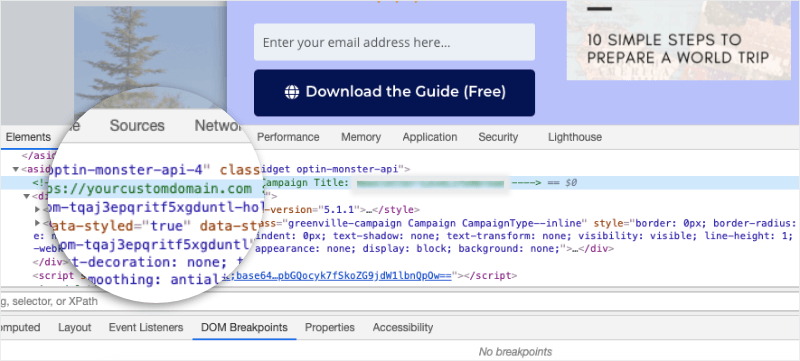Collapse the div node below the comment

tap(27, 196)
